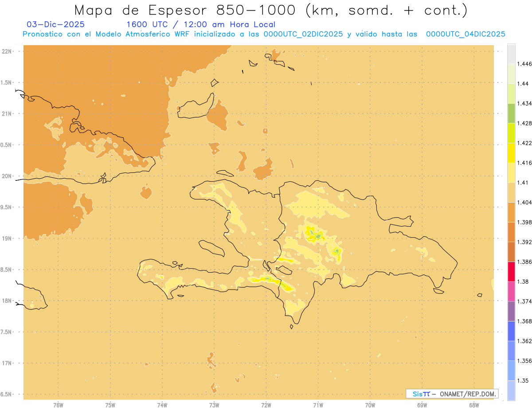Click the legend value '1.416'

(x=525, y=163)
